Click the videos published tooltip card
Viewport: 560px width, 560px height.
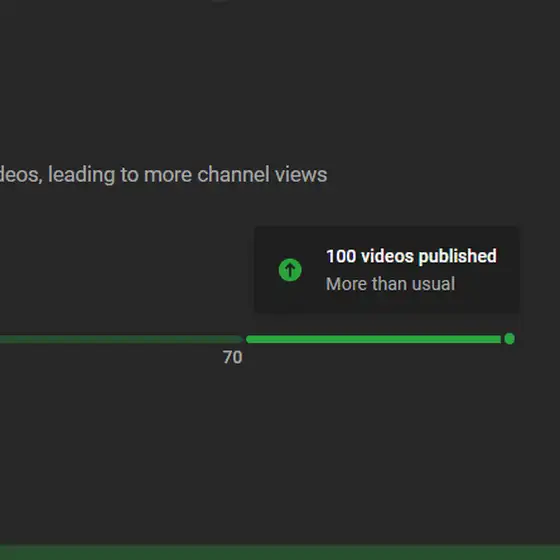pyautogui.click(x=386, y=270)
